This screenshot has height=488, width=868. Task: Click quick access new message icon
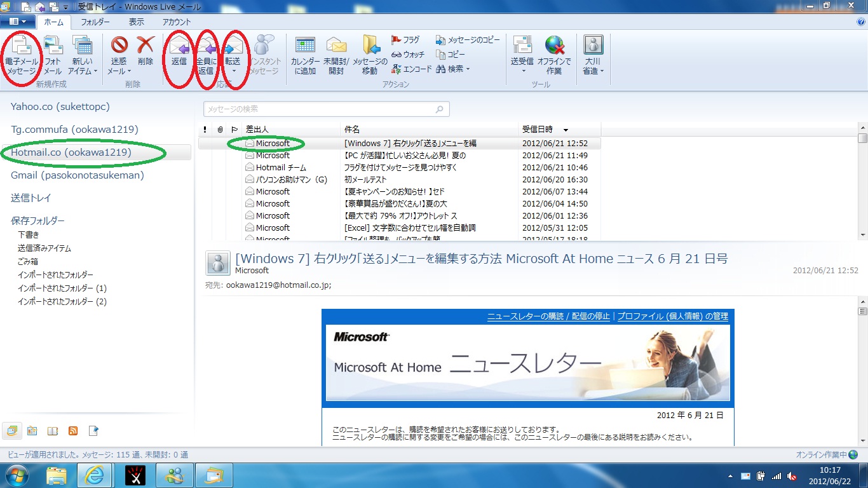coord(26,6)
